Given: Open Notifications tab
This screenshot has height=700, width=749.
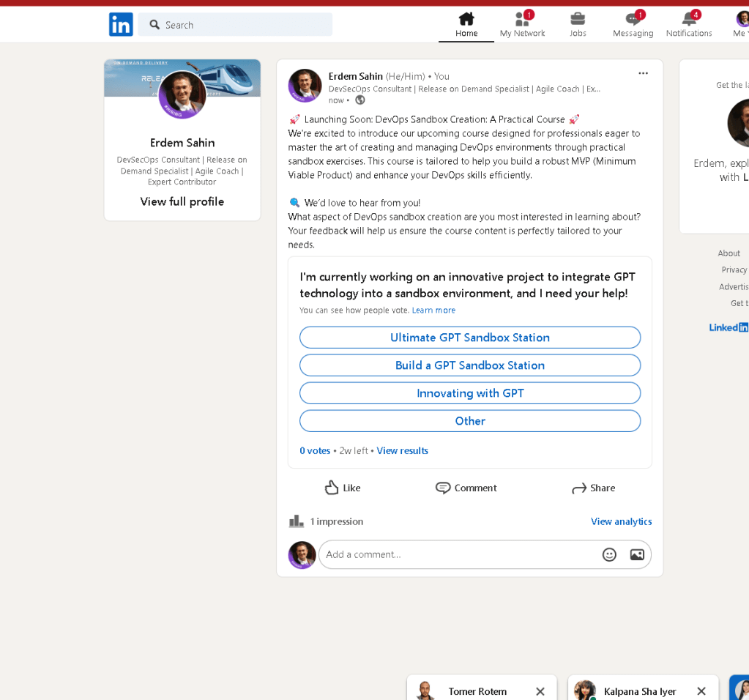Looking at the screenshot, I should point(689,24).
